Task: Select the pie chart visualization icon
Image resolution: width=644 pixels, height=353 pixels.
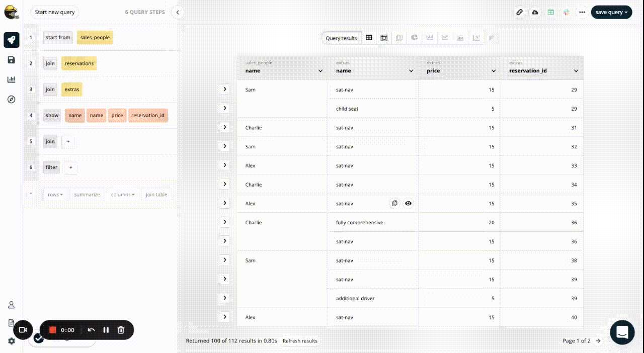Action: point(415,38)
